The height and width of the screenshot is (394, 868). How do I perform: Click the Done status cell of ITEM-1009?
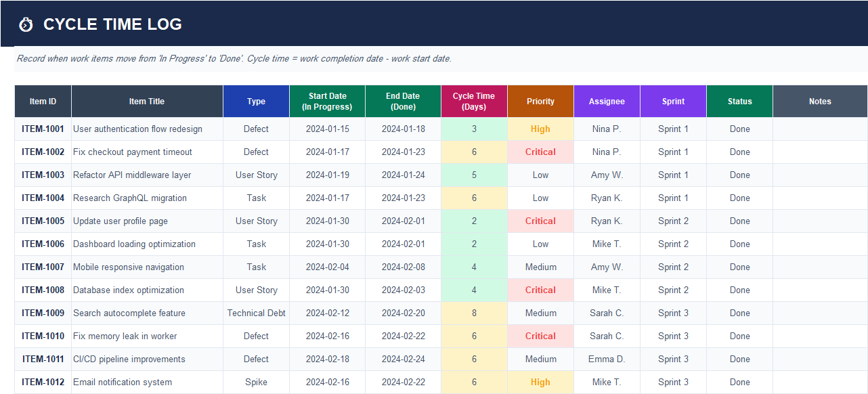739,313
